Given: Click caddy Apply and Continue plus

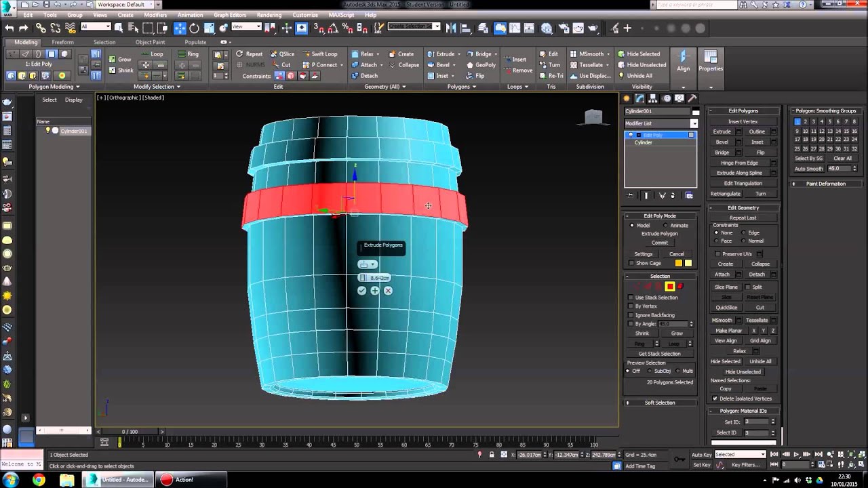Looking at the screenshot, I should [374, 290].
